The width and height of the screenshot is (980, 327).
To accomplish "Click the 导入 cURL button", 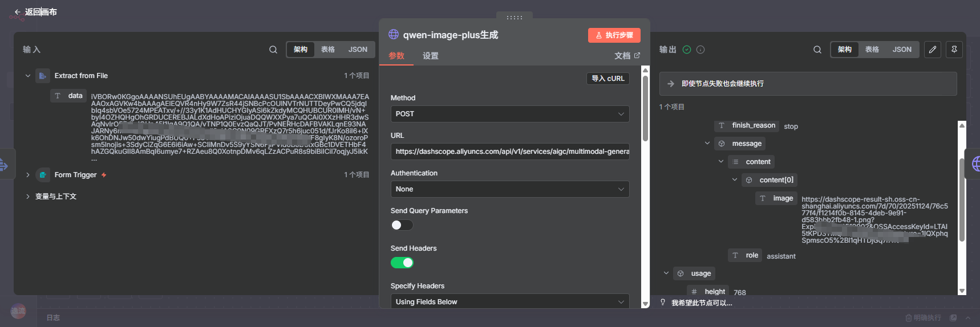I will pos(608,79).
